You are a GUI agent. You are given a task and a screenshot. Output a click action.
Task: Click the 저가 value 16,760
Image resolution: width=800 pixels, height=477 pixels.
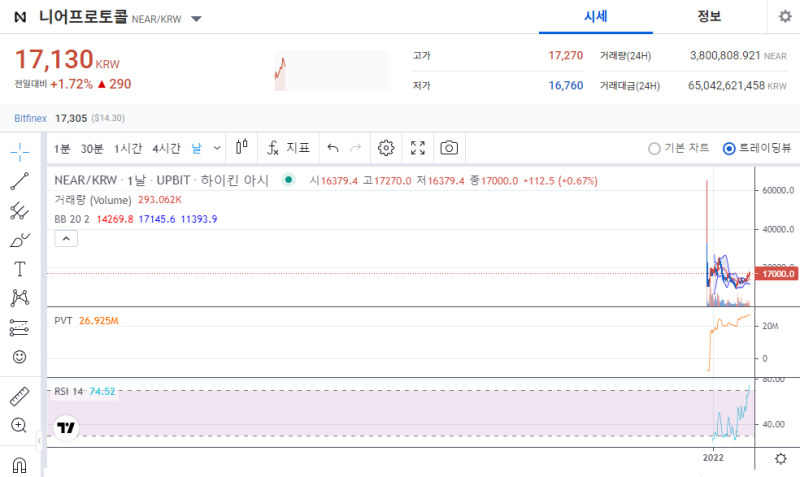click(x=565, y=86)
